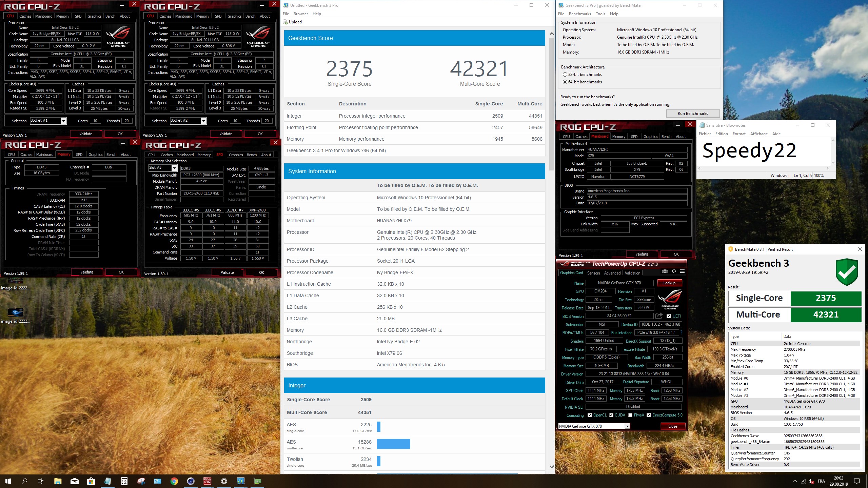This screenshot has width=868, height=488.
Task: Expand the Socket #2 selection dropdown
Action: coord(203,121)
